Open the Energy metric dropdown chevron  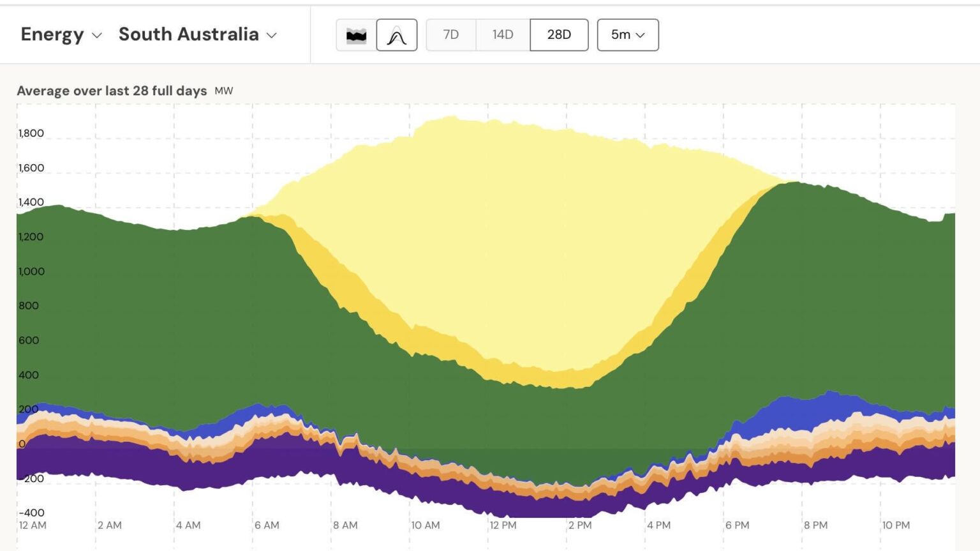(97, 36)
